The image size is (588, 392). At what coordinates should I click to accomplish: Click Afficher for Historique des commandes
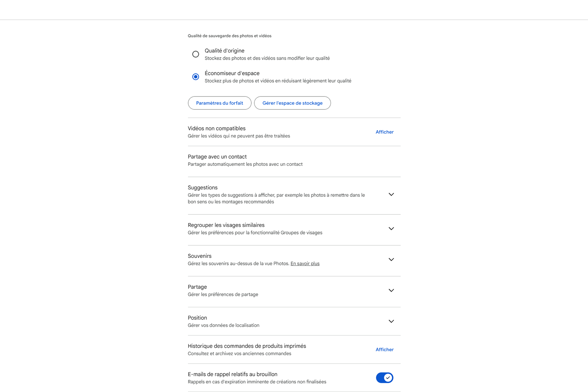(384, 350)
